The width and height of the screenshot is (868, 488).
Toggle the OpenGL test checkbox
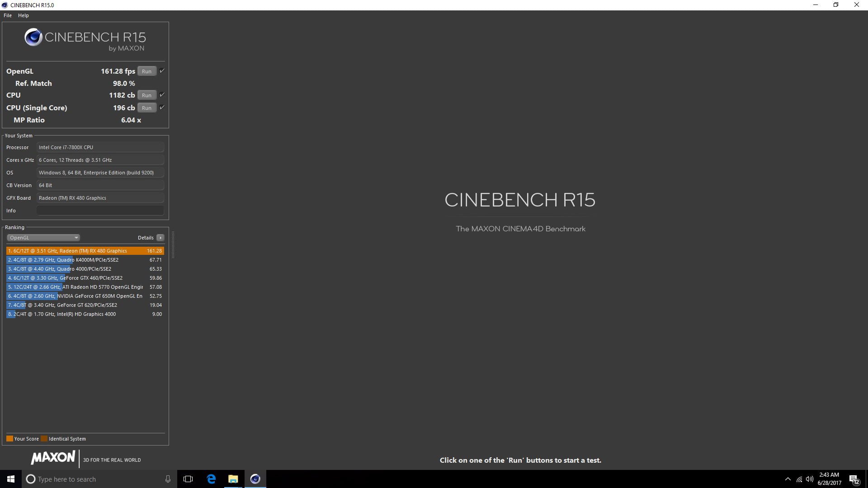point(162,71)
